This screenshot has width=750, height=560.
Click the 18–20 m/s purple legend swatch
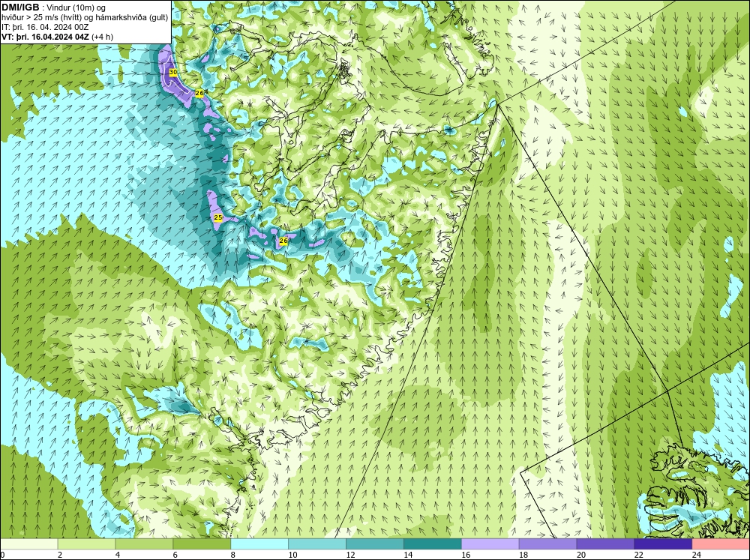pyautogui.click(x=547, y=544)
